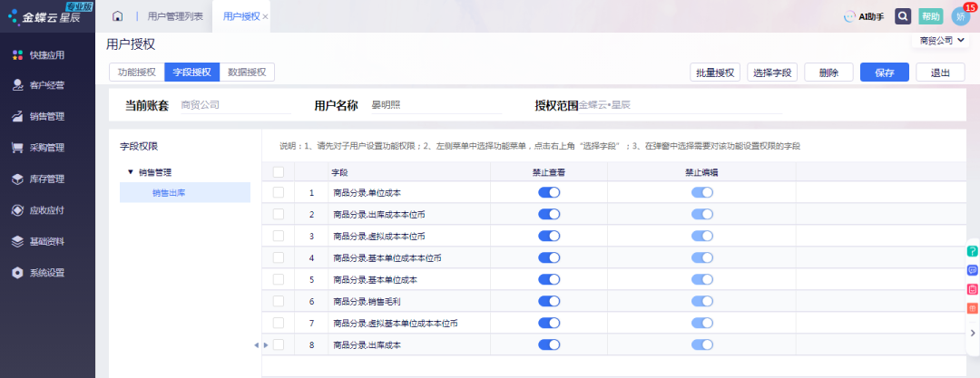
Task: Check the checkbox for 商品分录.出库成本本位币 row
Action: tap(279, 214)
